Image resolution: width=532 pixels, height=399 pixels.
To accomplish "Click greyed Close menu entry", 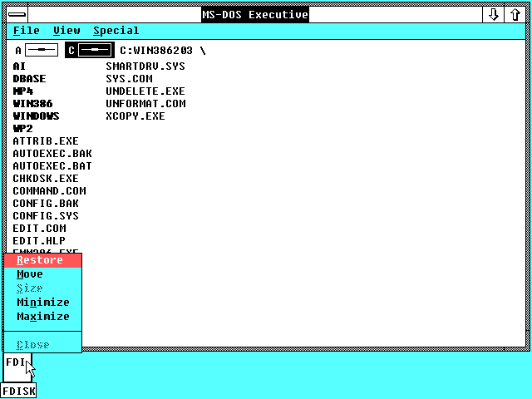I will [42, 345].
